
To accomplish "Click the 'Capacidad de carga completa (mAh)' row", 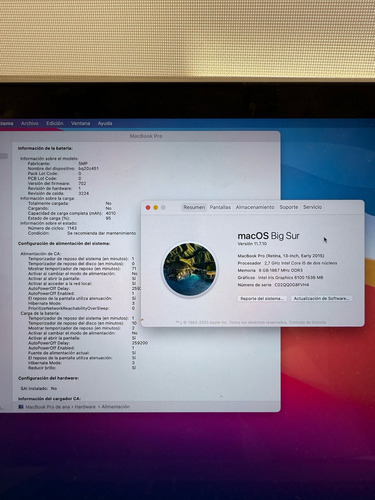I will (72, 213).
